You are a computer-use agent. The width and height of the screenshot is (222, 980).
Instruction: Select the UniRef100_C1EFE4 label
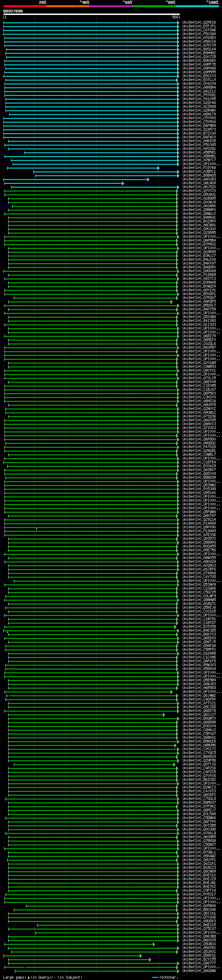[x=199, y=462]
